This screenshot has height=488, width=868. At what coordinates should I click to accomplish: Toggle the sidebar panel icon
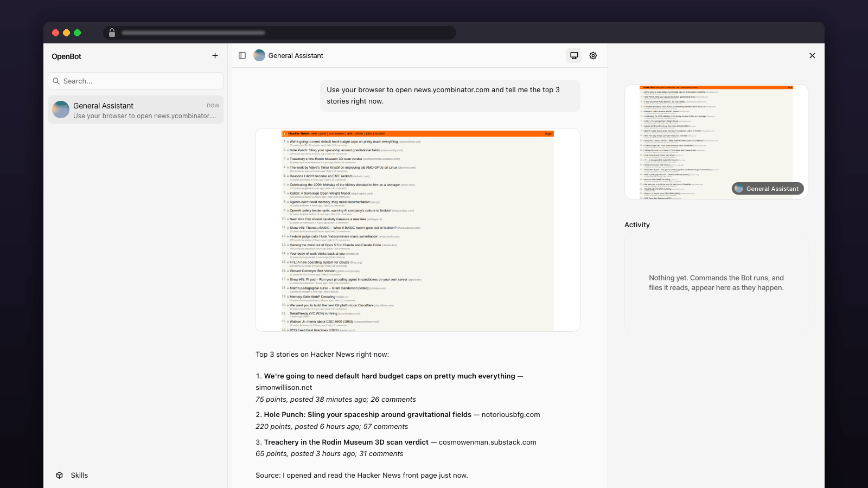(242, 56)
